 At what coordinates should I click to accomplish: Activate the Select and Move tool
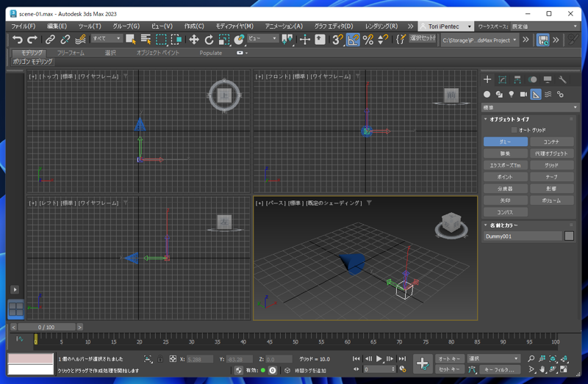pos(194,40)
